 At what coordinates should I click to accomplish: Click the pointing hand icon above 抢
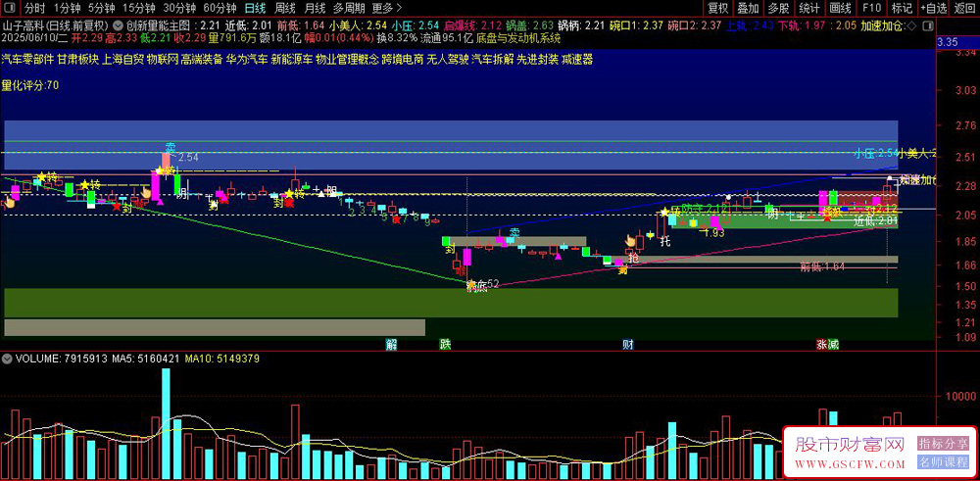631,241
